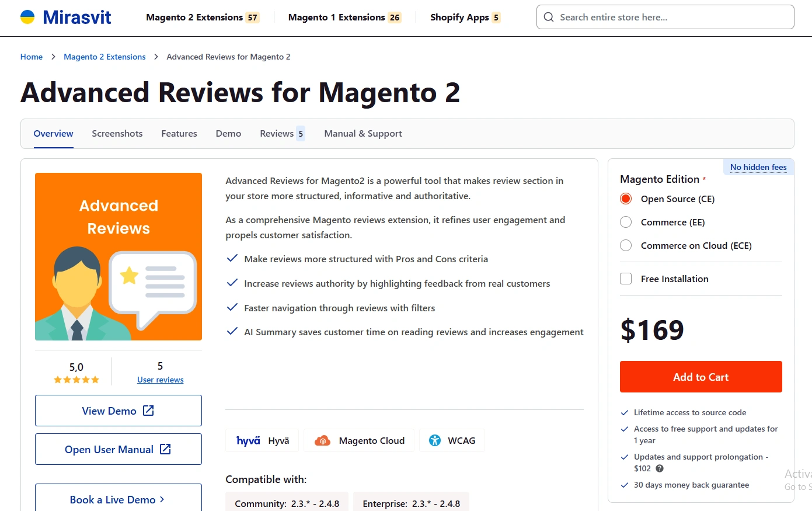
Task: Open the Shopify Apps menu
Action: pyautogui.click(x=460, y=17)
